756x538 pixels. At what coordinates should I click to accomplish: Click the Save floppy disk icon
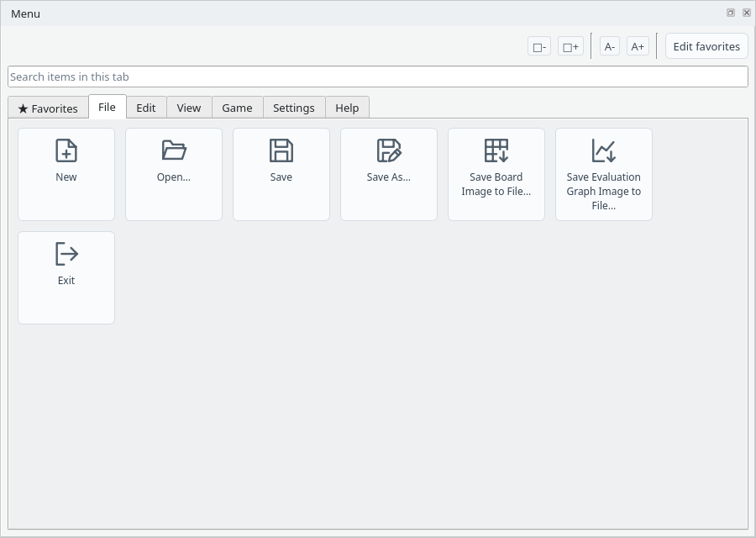point(281,174)
